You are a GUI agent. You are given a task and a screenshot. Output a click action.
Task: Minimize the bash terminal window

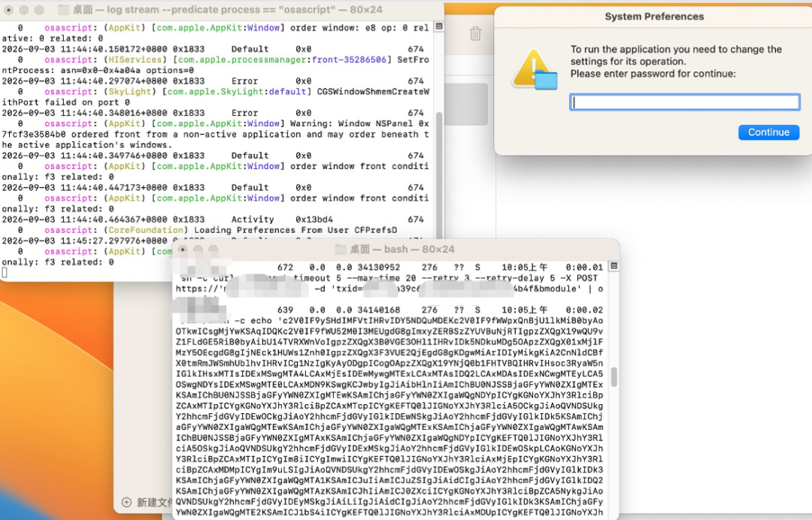[x=198, y=249]
